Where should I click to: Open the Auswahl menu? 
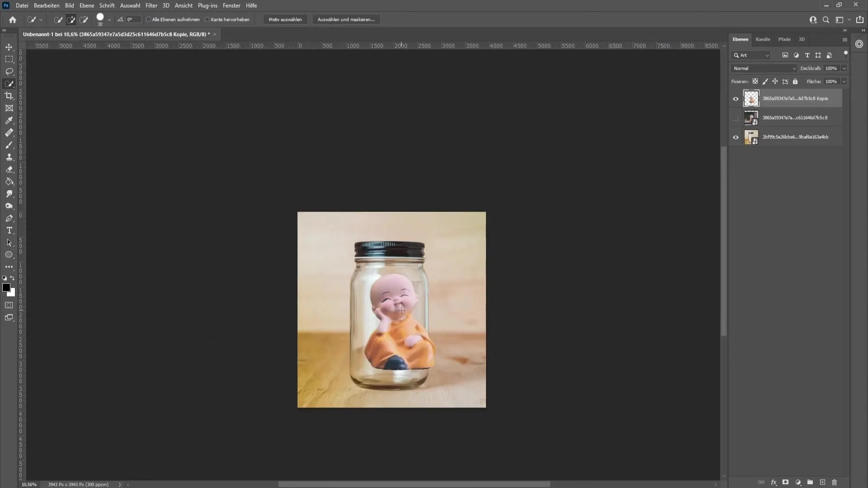130,5
